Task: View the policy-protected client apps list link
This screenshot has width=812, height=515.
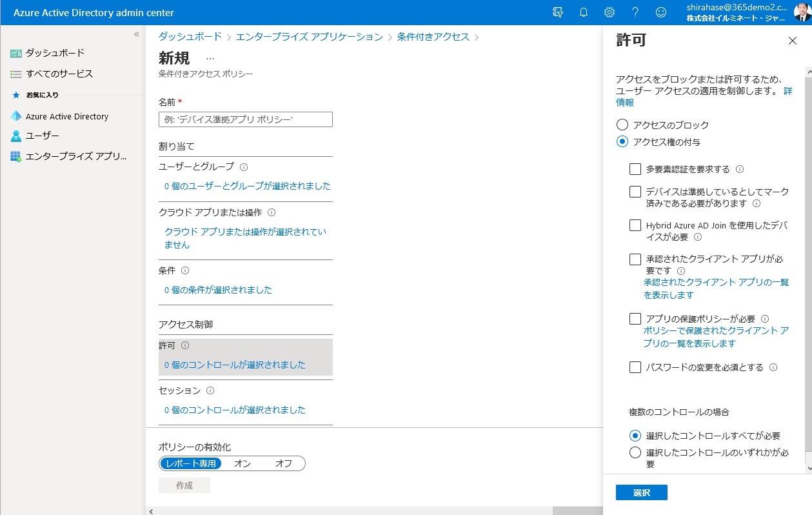Action: point(716,338)
